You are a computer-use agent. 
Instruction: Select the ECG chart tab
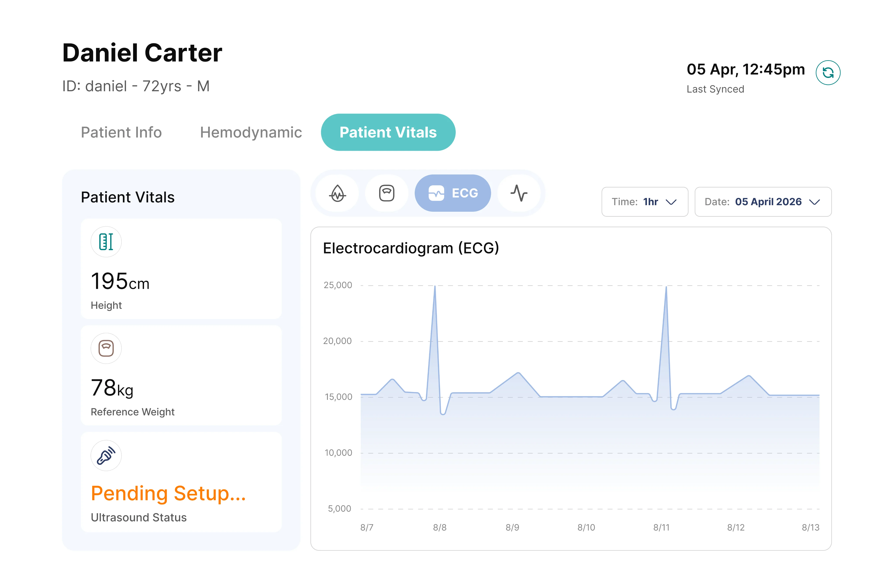(x=453, y=193)
